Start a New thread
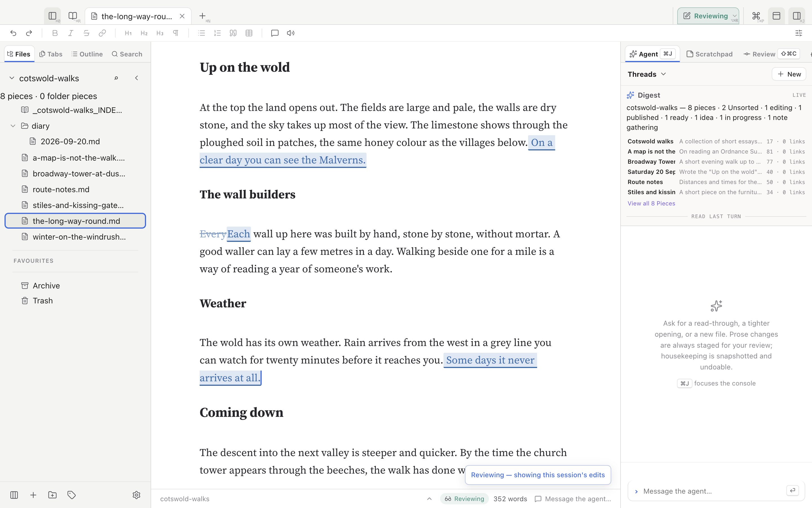Screen dimensions: 812x508 tap(789, 74)
